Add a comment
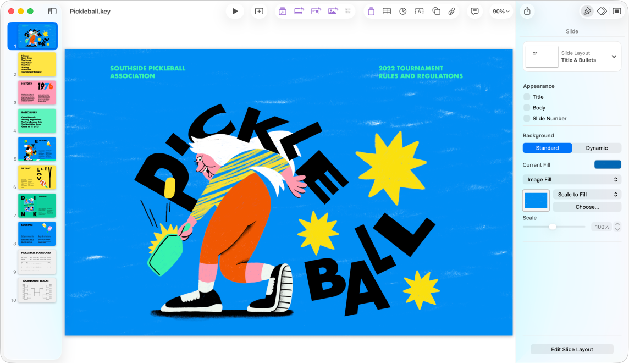This screenshot has width=629, height=364. (474, 11)
